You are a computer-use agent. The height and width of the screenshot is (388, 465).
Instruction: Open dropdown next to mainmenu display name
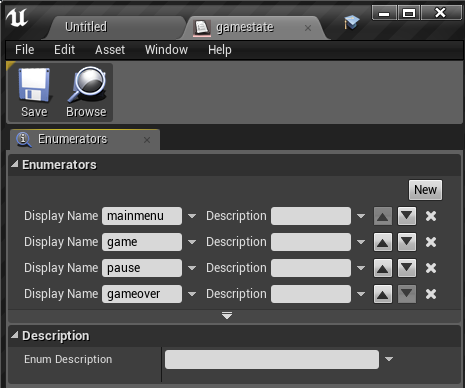click(x=192, y=216)
